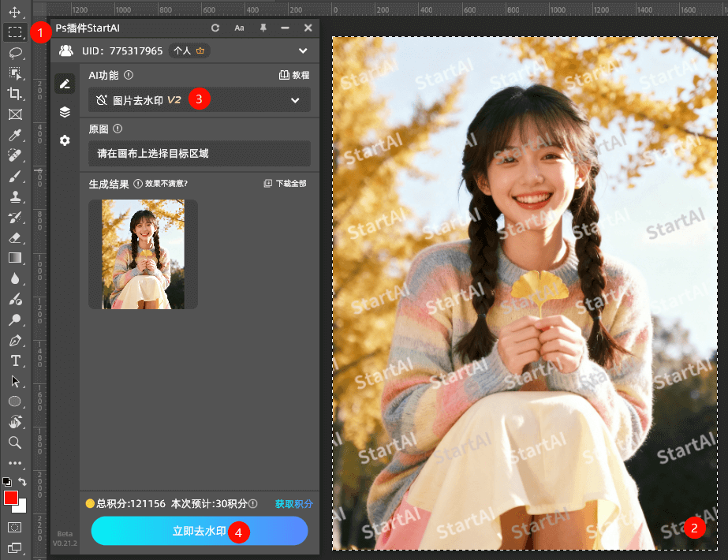Screen dimensions: 728x560
Task: Click the red foreground color swatch
Action: tap(11, 498)
